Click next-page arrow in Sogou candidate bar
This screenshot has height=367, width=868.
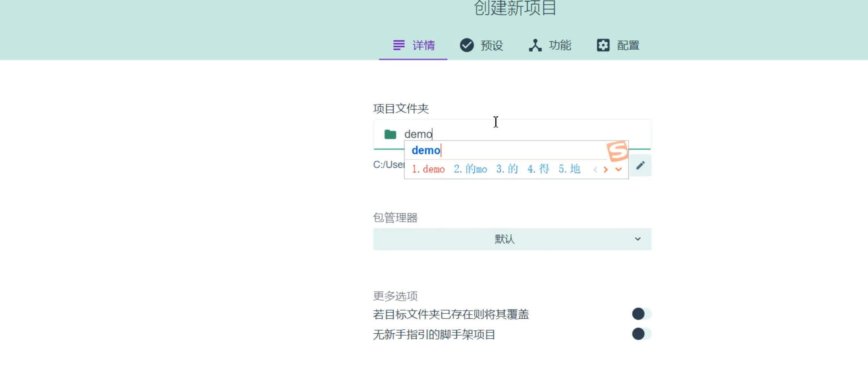pos(605,169)
